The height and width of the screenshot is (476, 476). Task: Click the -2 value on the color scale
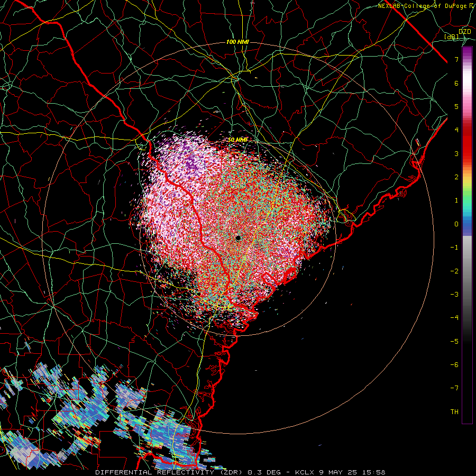tap(454, 271)
